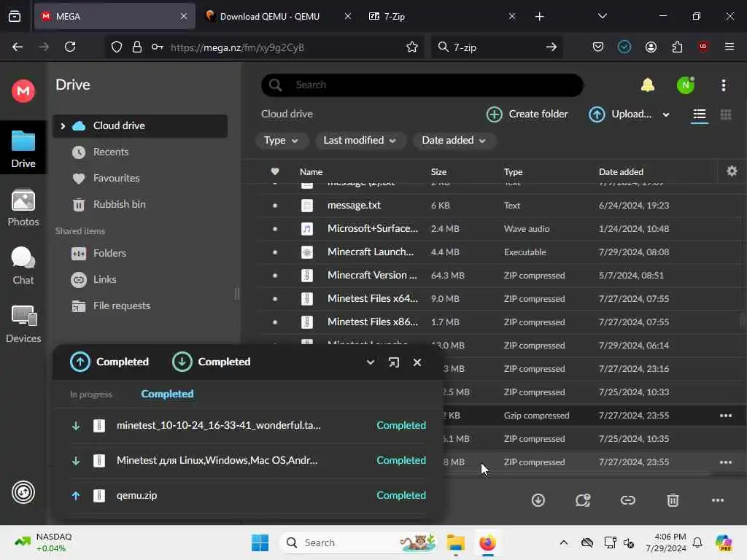Viewport: 747px width, 560px height.
Task: Toggle favourite dot for Minecraft Launch file
Action: [275, 252]
